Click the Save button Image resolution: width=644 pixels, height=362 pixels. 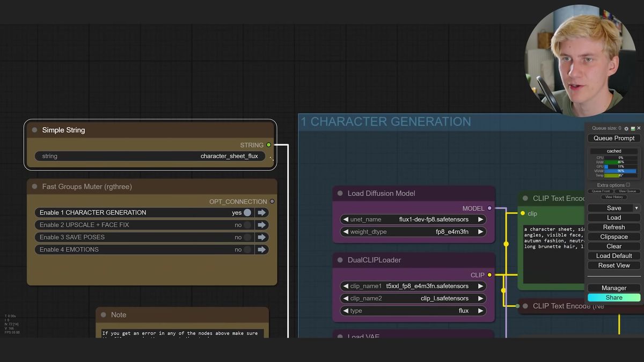pos(610,208)
